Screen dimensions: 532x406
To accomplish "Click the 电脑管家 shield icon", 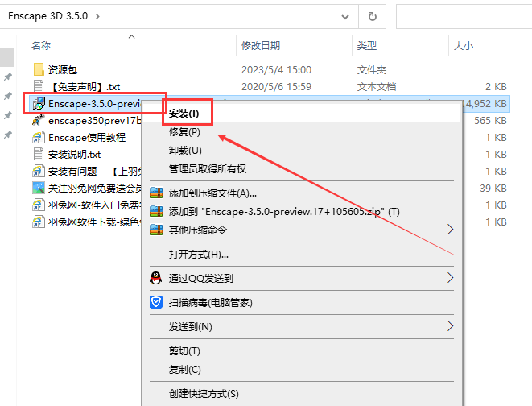I will [x=156, y=302].
